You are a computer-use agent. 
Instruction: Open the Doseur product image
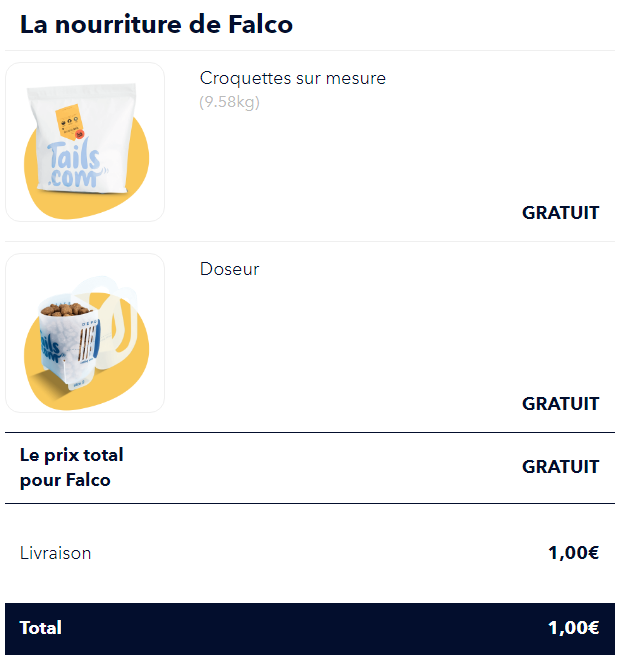click(85, 333)
